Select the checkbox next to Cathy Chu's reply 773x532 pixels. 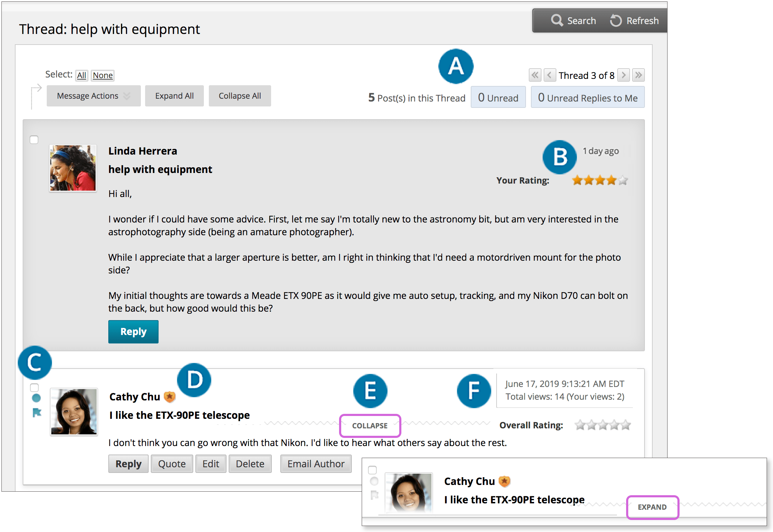(35, 387)
